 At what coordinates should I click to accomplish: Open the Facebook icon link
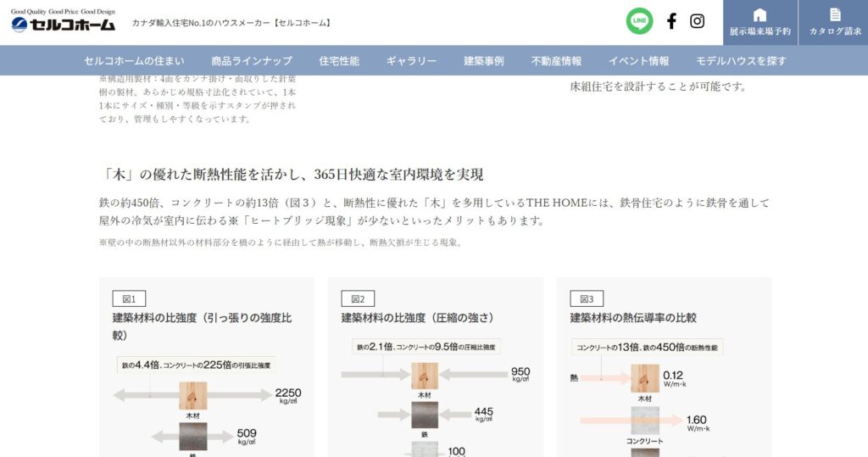(x=671, y=21)
